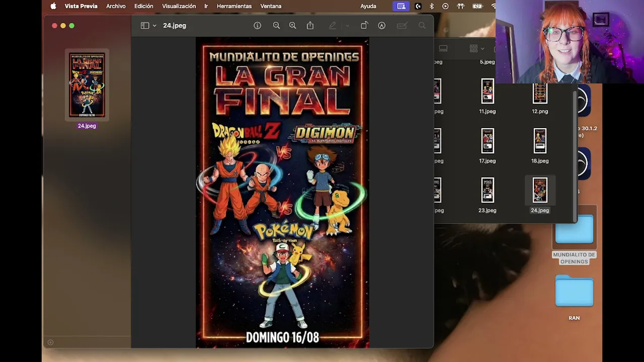Show the Markup toolbar

pos(382,26)
